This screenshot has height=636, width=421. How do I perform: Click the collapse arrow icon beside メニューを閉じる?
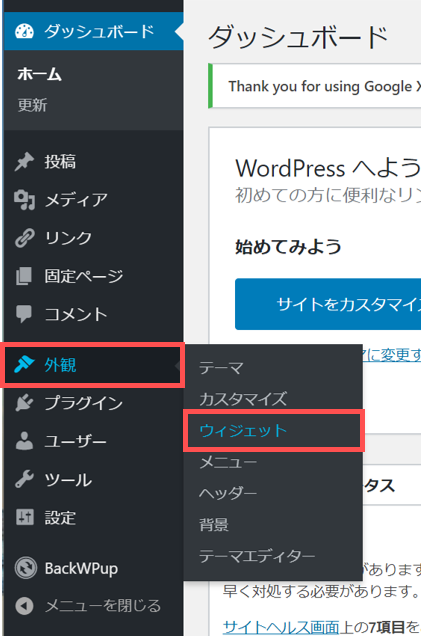[x=24, y=606]
